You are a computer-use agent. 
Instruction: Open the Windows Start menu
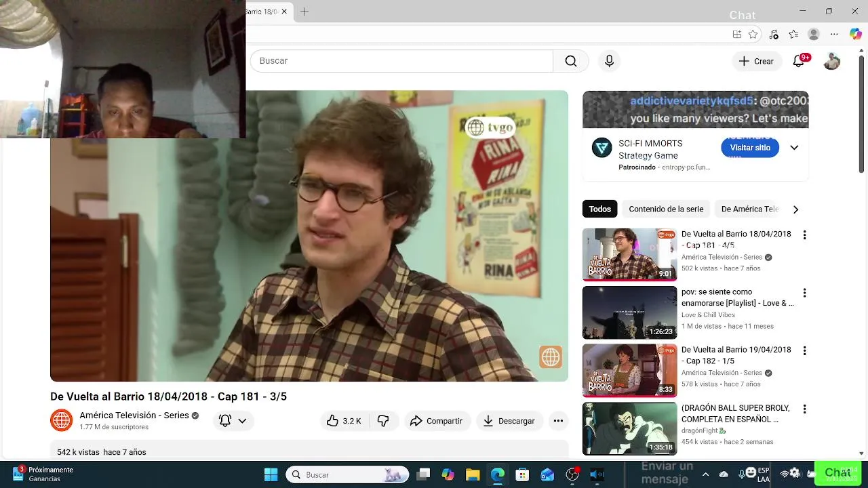(271, 474)
